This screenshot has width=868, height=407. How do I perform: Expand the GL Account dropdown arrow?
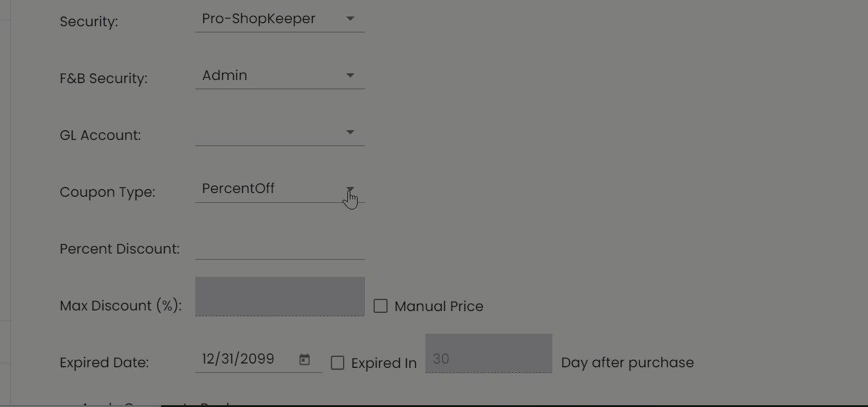350,132
